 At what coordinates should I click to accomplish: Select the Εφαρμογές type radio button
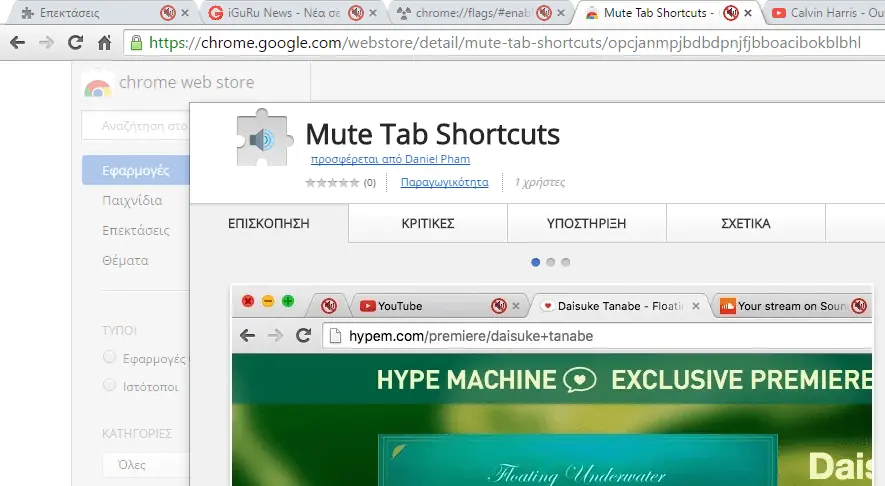pyautogui.click(x=109, y=357)
